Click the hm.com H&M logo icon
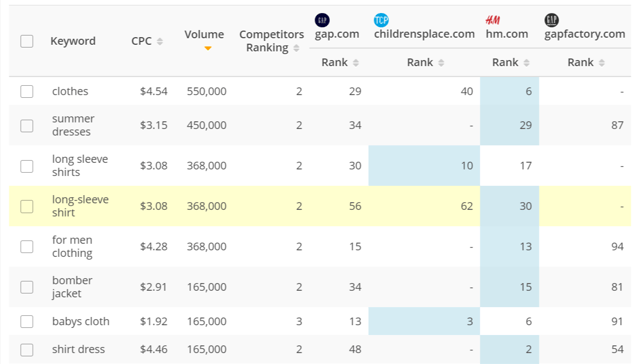 point(492,20)
